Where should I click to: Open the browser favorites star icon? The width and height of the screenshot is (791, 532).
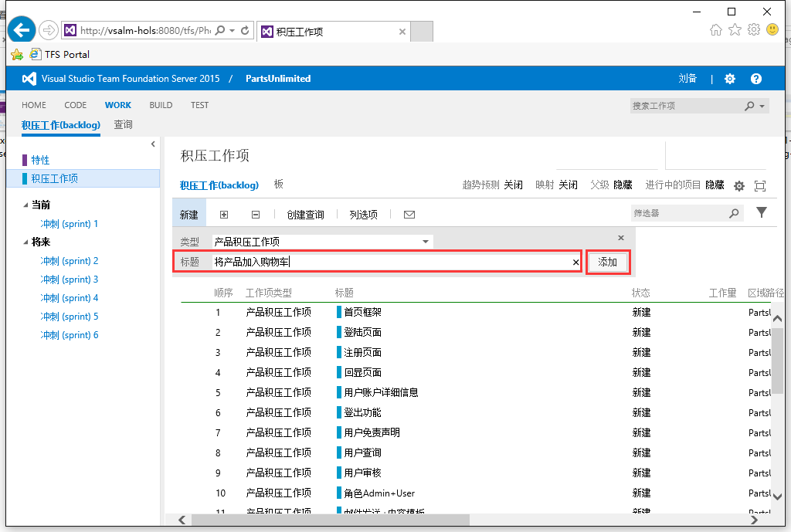(x=735, y=30)
